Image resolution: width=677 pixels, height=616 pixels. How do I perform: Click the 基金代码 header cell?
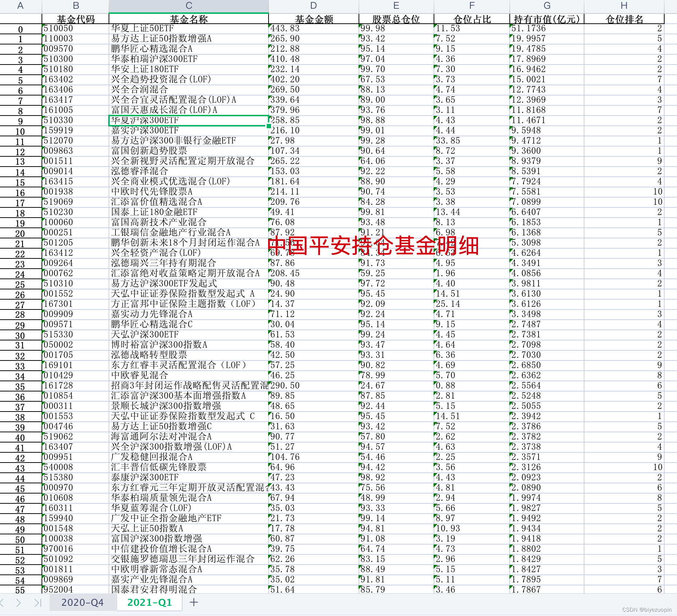pos(75,19)
